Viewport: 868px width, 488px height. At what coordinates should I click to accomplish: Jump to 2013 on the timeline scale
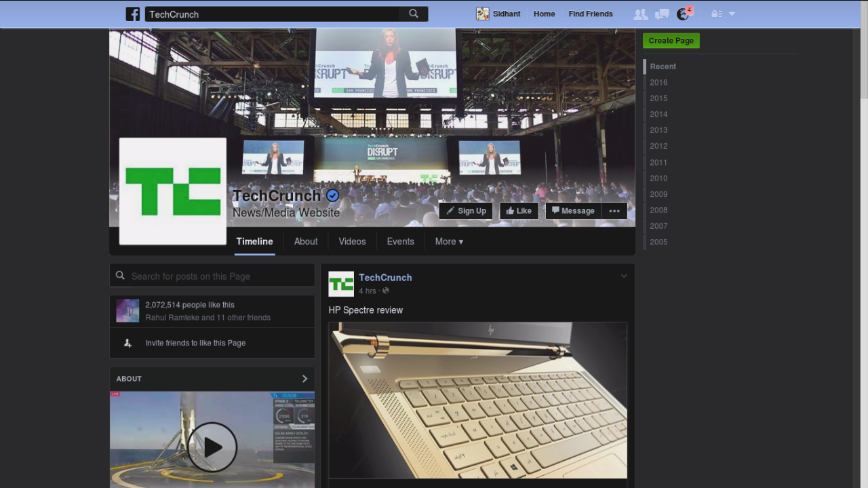pos(658,130)
